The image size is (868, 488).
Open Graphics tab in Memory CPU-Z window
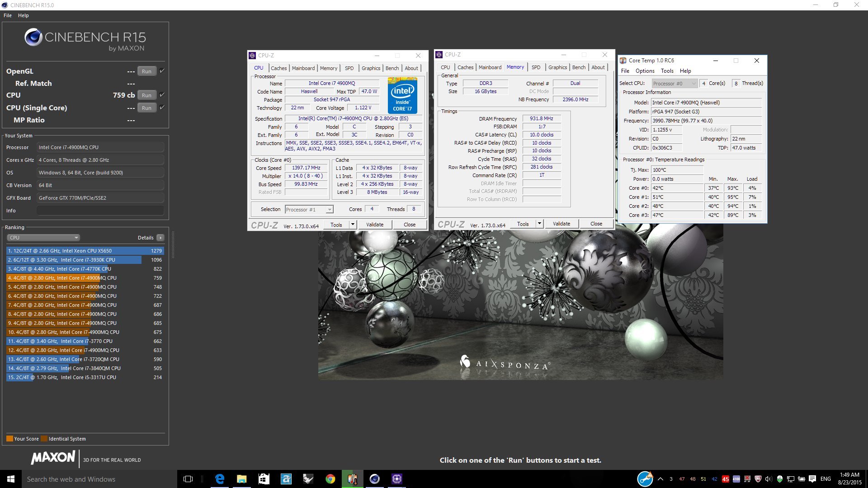click(557, 67)
